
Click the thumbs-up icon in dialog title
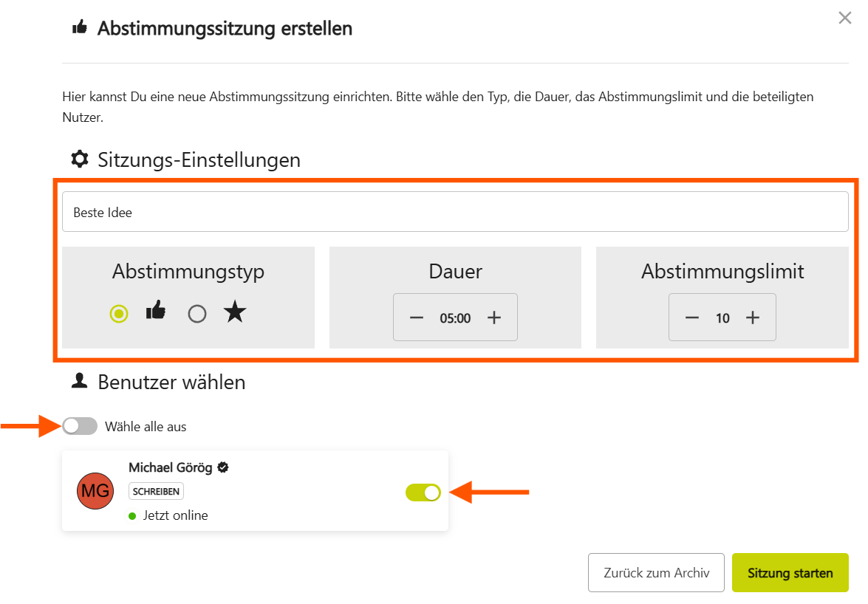coord(79,28)
